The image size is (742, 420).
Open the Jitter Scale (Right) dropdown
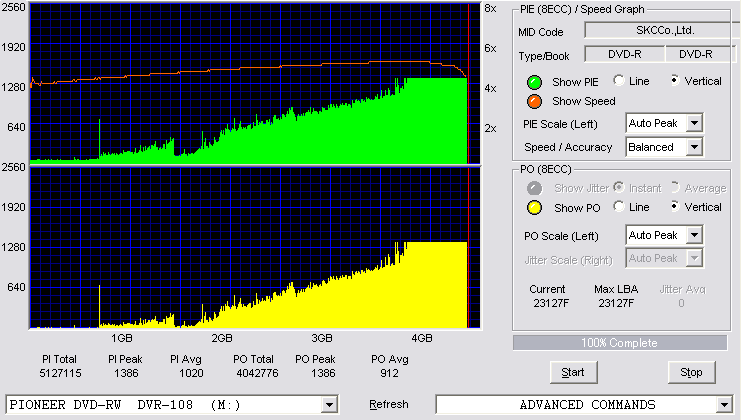click(x=694, y=258)
